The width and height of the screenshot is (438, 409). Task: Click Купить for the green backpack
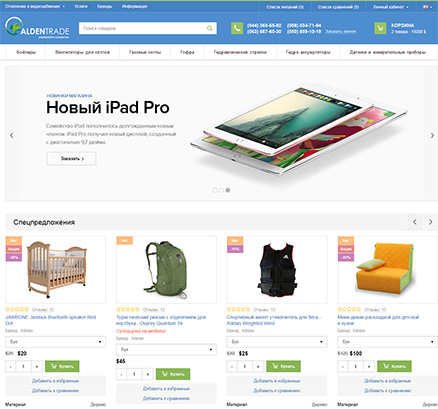coord(173,374)
